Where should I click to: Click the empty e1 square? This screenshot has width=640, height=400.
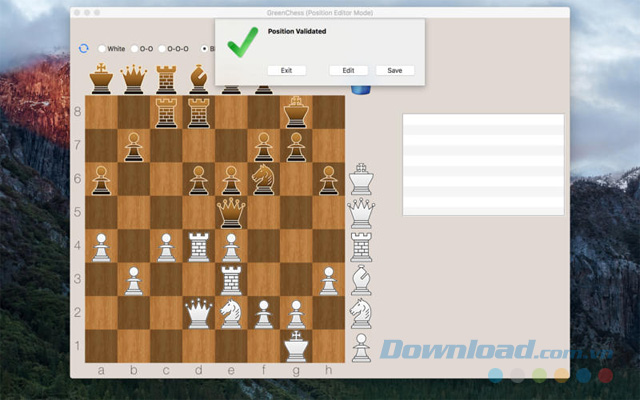tap(231, 346)
